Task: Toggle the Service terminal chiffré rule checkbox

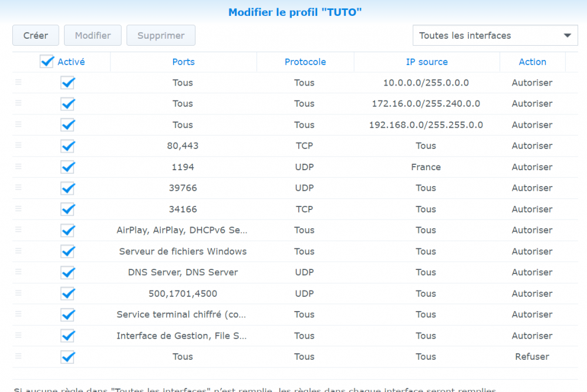Action: (68, 315)
